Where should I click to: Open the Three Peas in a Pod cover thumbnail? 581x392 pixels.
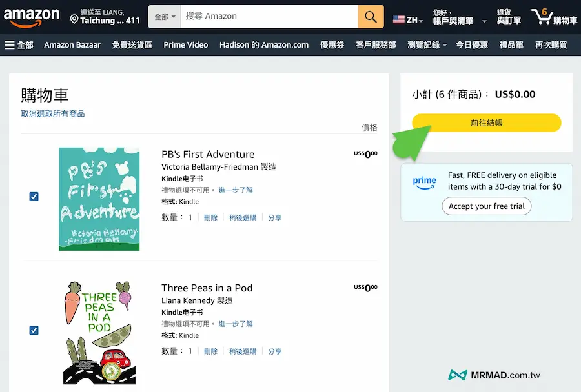pyautogui.click(x=99, y=333)
